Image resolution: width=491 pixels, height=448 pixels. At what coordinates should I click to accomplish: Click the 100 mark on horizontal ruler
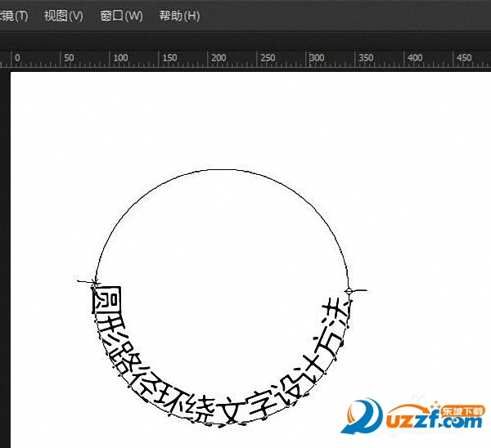(x=119, y=59)
